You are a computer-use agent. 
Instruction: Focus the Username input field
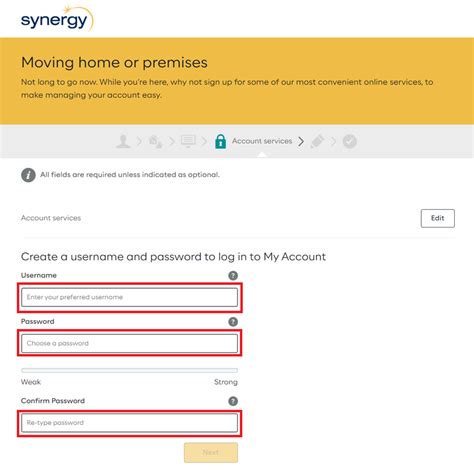tap(129, 297)
